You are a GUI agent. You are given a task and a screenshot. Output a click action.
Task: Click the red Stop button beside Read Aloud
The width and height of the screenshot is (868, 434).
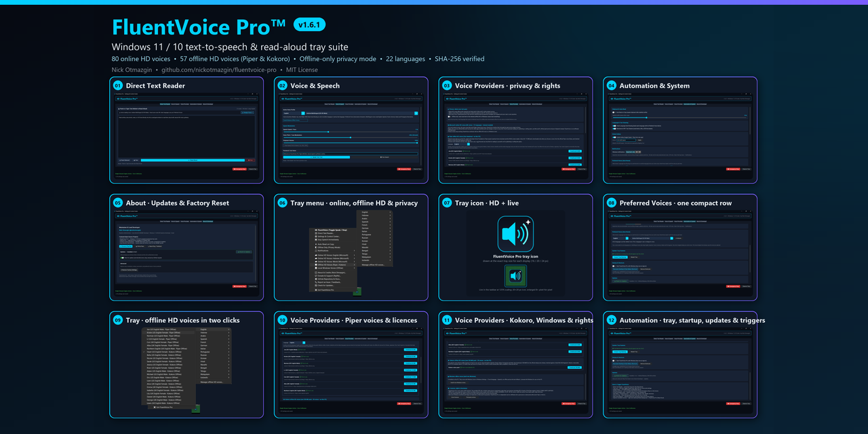(x=250, y=160)
